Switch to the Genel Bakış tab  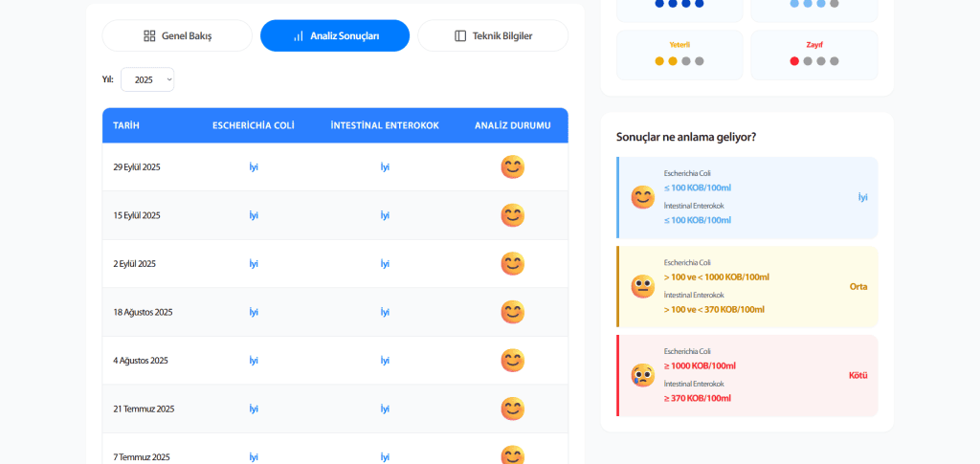pos(177,35)
